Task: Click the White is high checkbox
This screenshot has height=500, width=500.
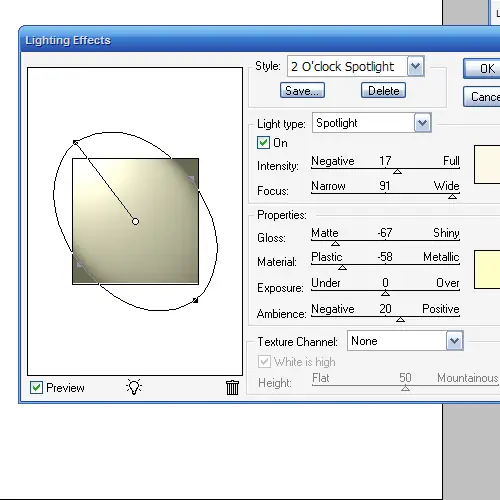Action: pos(264,362)
